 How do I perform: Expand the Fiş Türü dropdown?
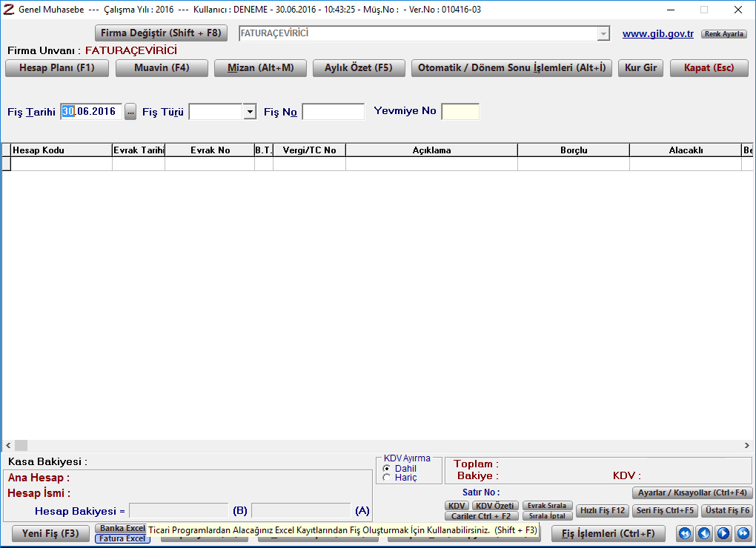tap(250, 112)
